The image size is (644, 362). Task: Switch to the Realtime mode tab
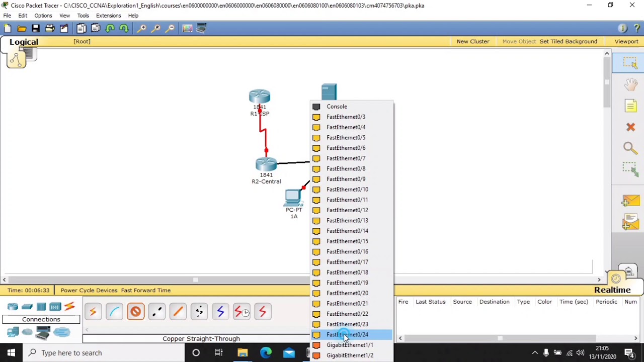coord(612,290)
